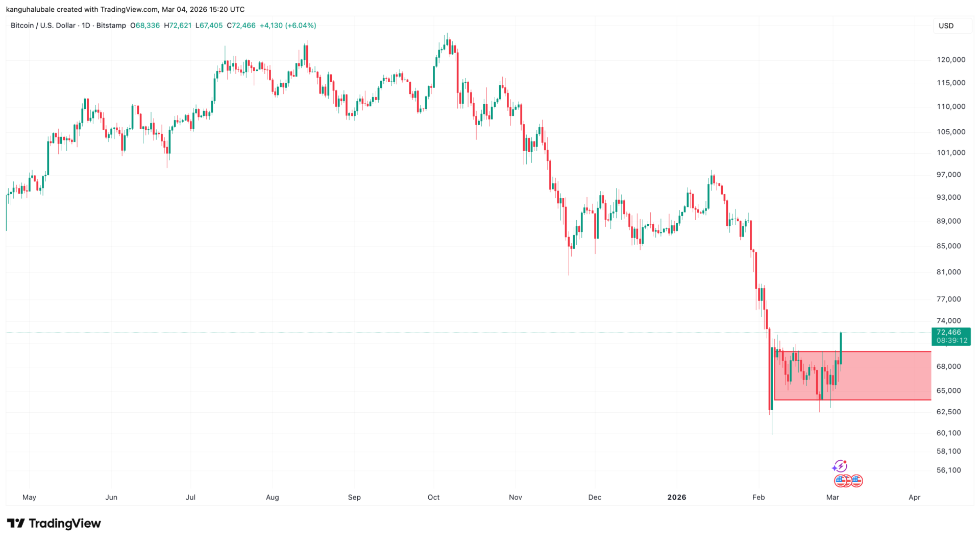980x541 pixels.
Task: Click the +4,130 (+6.04%) change value
Action: point(288,26)
